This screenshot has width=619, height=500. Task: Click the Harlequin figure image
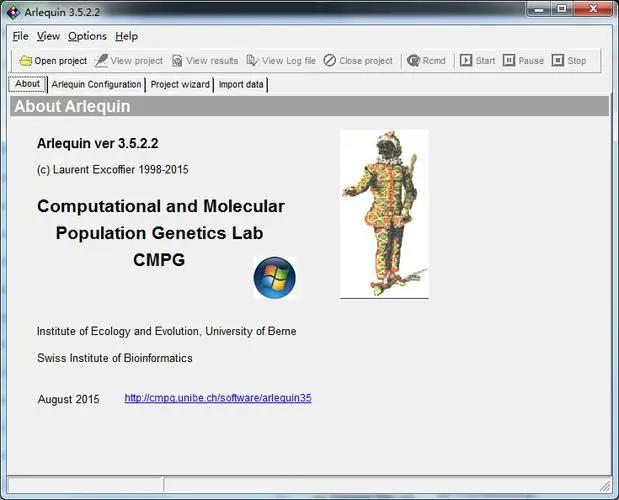(x=383, y=213)
